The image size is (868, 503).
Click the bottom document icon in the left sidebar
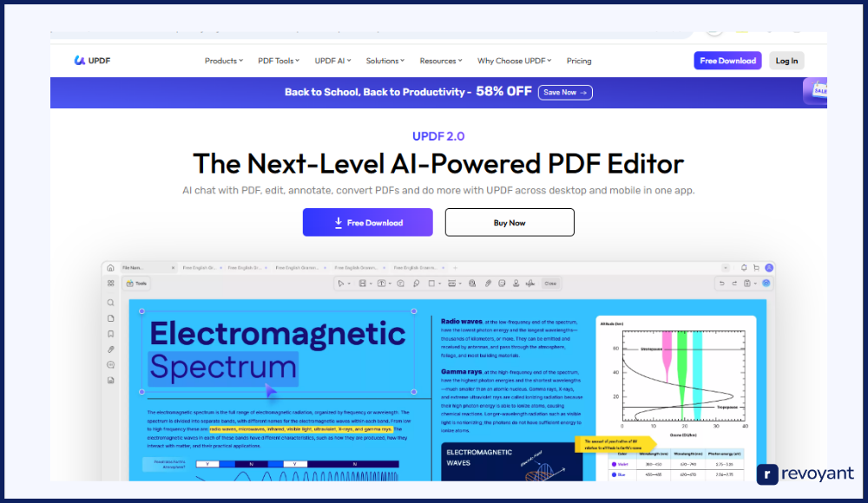tap(111, 380)
